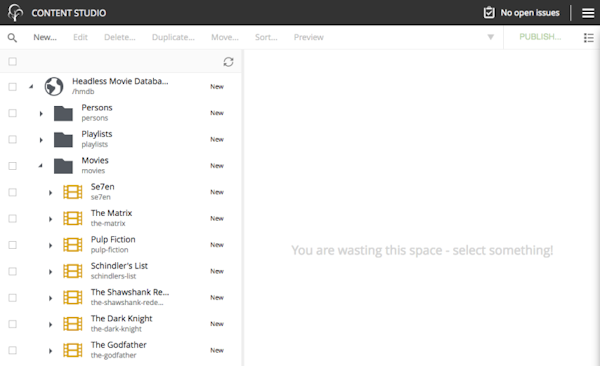Expand the Se7en tree node

point(50,193)
